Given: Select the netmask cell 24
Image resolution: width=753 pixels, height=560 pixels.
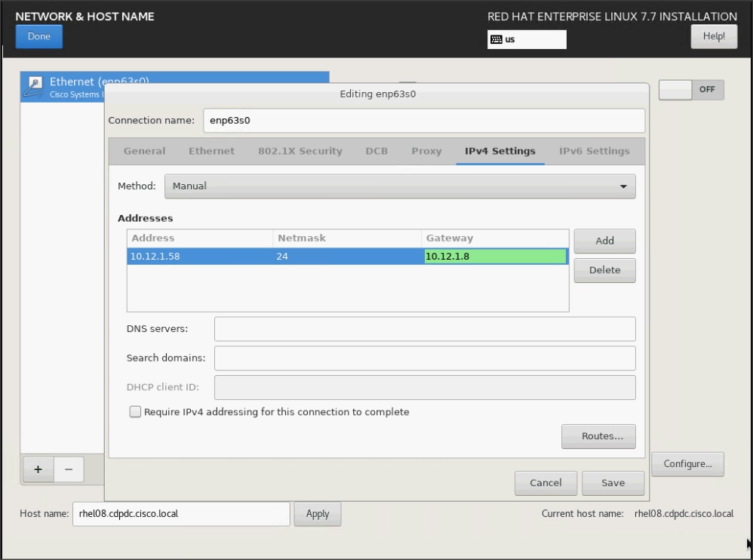Looking at the screenshot, I should (x=347, y=257).
